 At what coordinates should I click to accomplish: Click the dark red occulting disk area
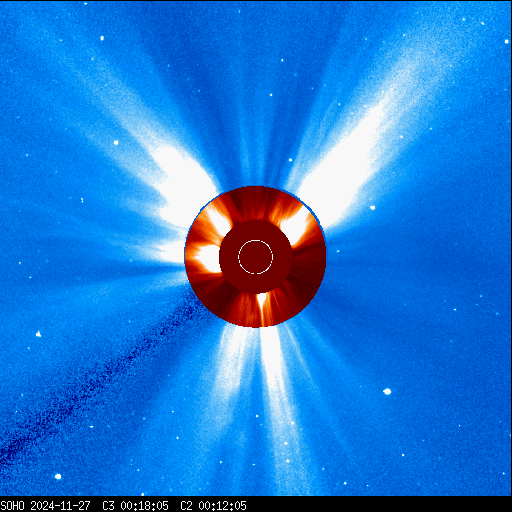256,257
